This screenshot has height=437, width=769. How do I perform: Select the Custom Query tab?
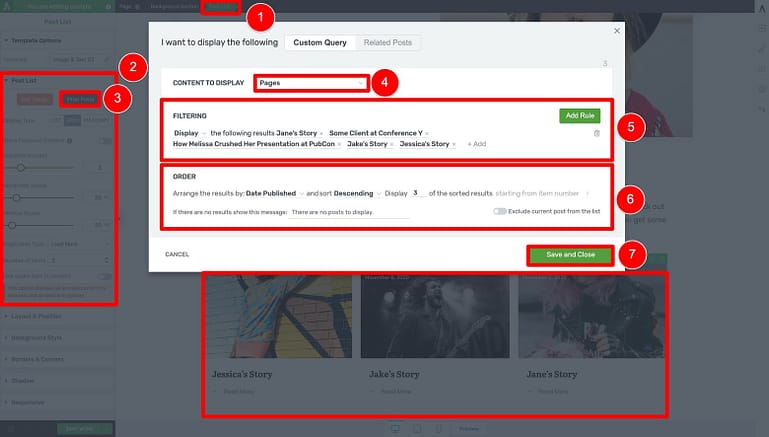[320, 43]
